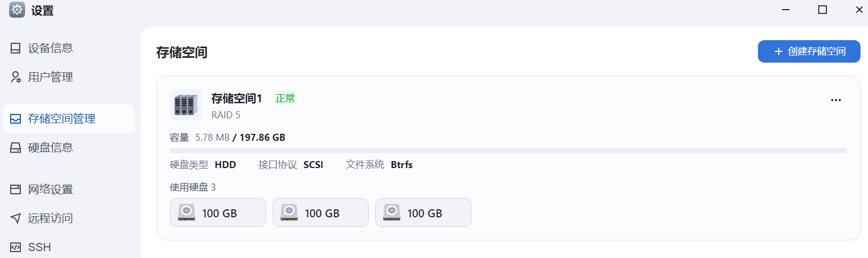Viewport: 868px width, 258px height.
Task: Click the settings gear app icon
Action: (x=17, y=10)
